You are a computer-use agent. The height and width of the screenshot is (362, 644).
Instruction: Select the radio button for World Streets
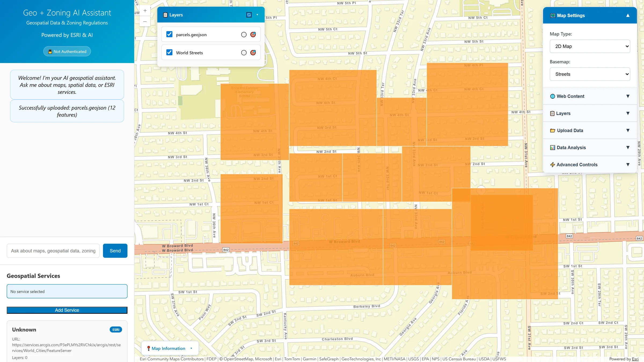(244, 53)
